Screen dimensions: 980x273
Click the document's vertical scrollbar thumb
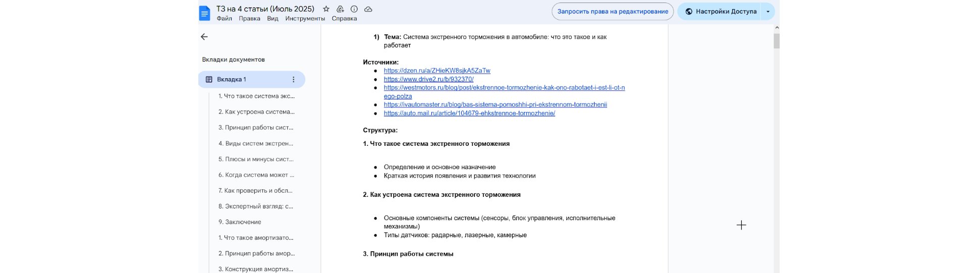777,40
